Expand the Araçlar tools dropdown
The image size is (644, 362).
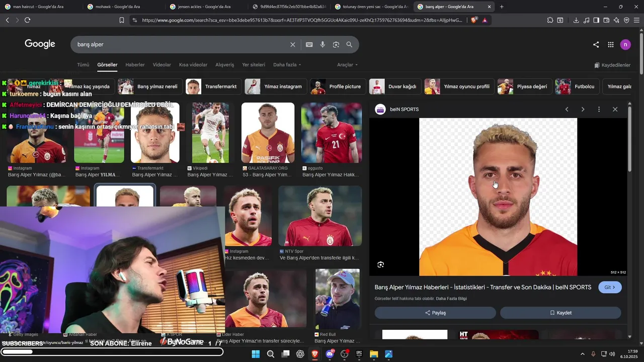click(x=348, y=65)
